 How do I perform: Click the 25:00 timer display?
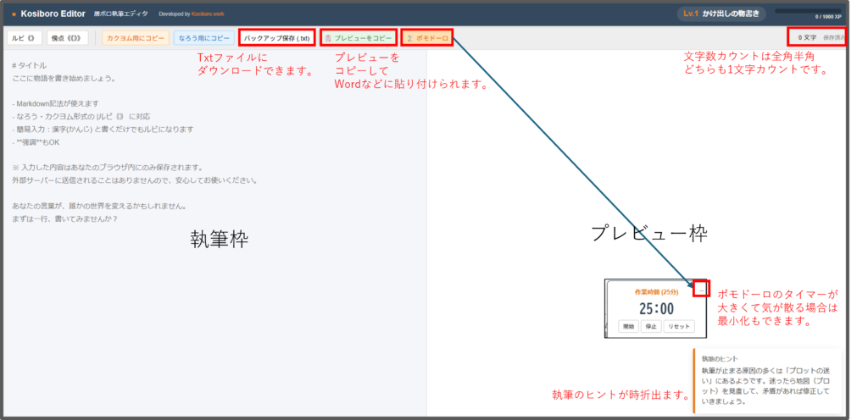tap(655, 309)
